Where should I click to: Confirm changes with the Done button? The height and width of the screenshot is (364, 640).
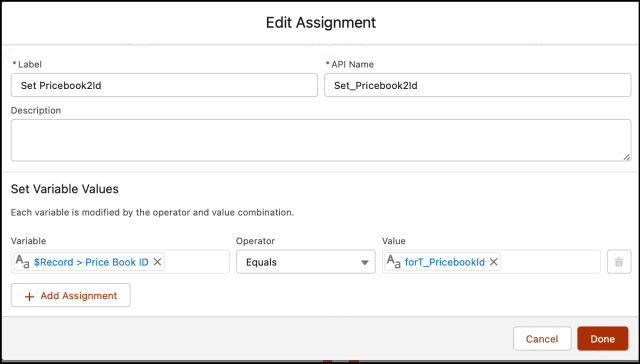(602, 339)
